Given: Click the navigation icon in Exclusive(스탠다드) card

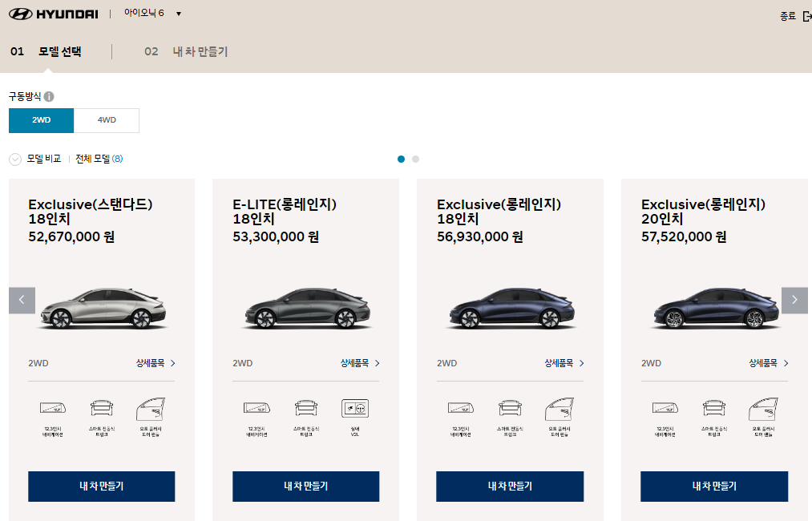Looking at the screenshot, I should (57, 409).
